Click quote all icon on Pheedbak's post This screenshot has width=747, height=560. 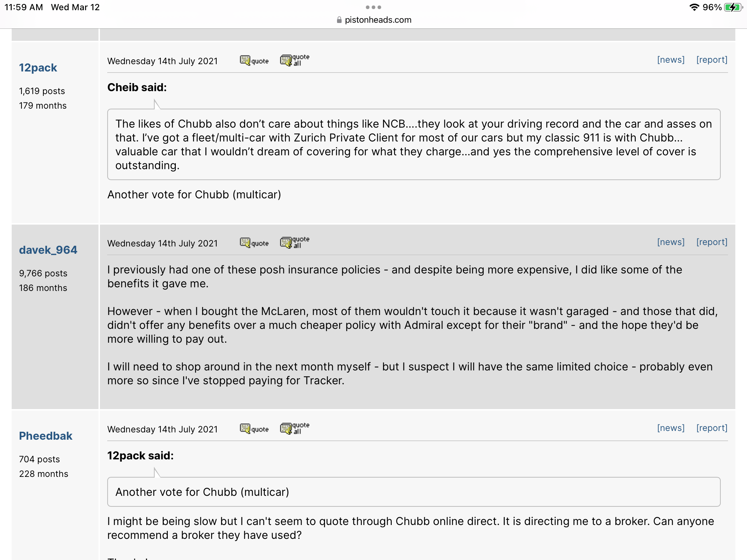tap(294, 428)
